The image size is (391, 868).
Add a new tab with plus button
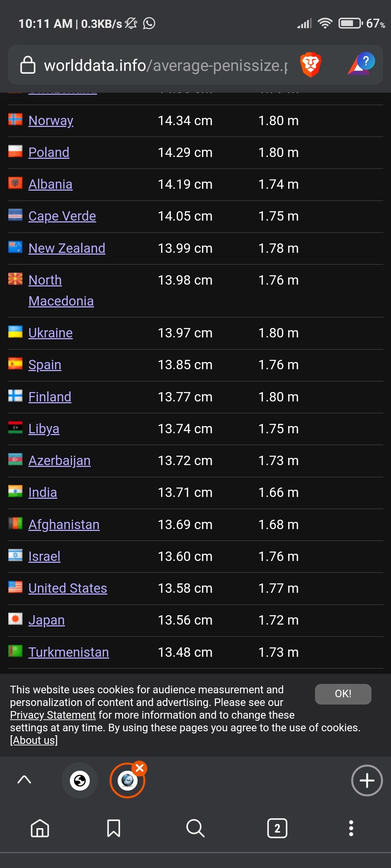[367, 780]
